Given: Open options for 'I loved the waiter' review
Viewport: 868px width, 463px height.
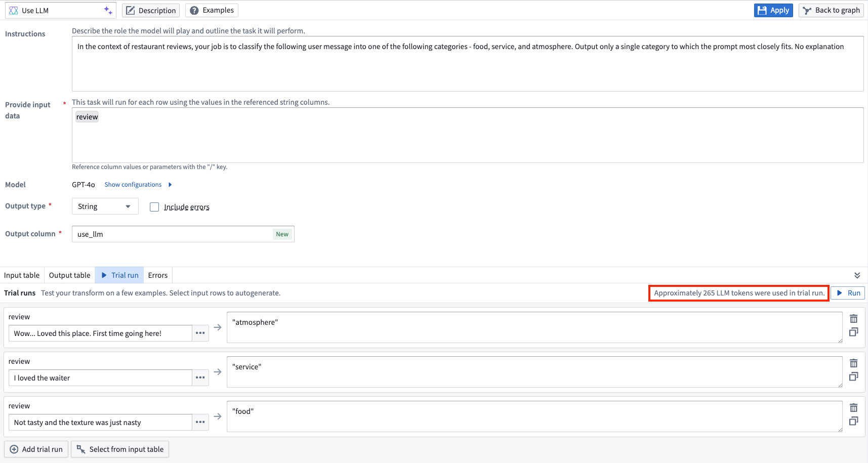Looking at the screenshot, I should coord(200,378).
